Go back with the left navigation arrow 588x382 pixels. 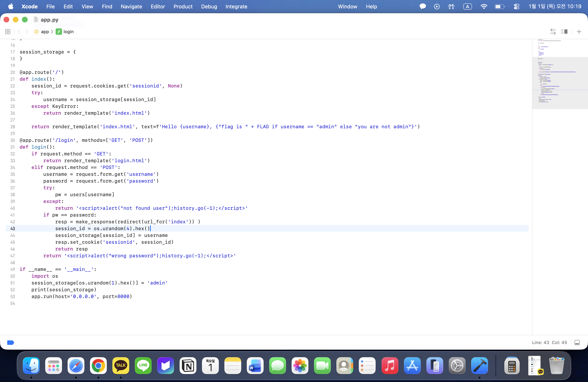19,32
